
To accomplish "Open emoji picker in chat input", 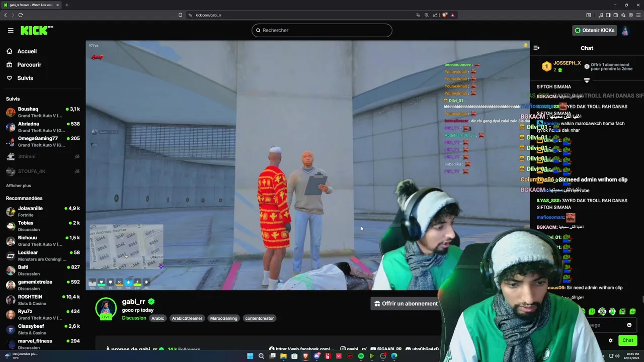I will click(629, 325).
